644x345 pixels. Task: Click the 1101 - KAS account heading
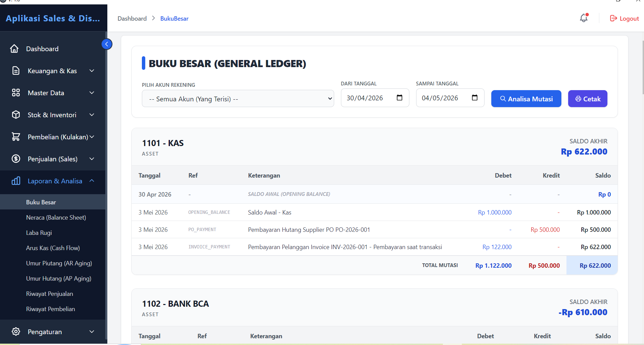(x=163, y=143)
